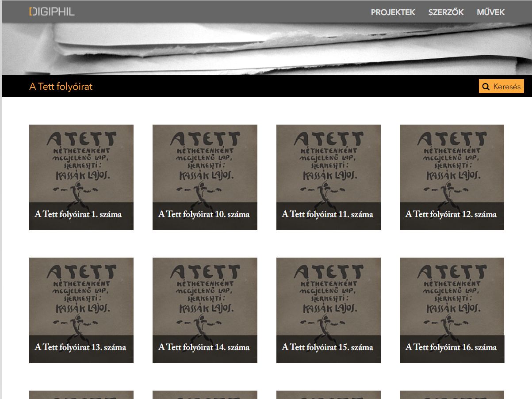Open the 'A Tett folyóirat 11. száma' cover thumbnail
The image size is (532, 399).
click(x=329, y=177)
